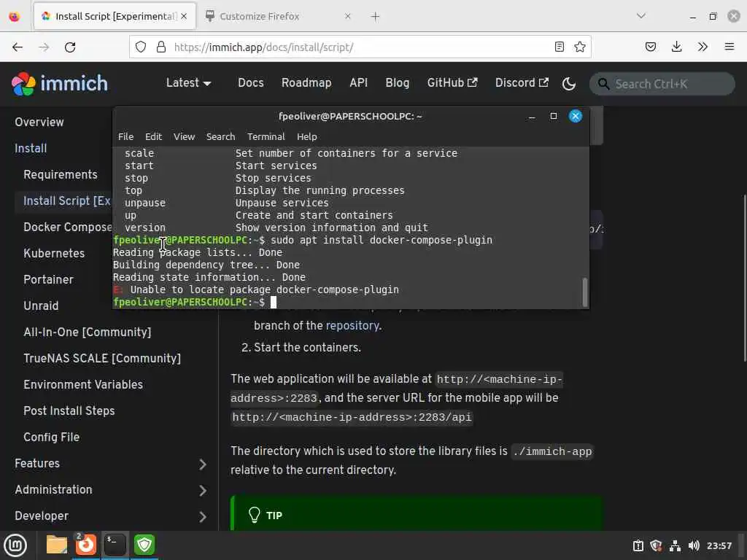The image size is (747, 560).
Task: Open the Roadmap page
Action: click(x=306, y=83)
